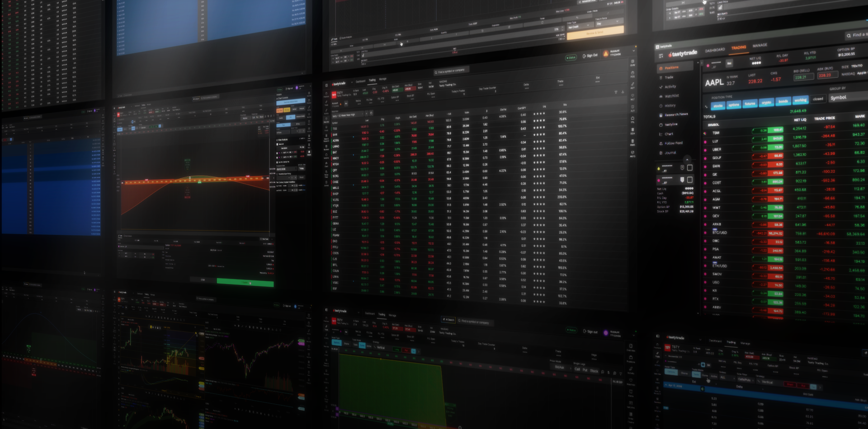Select the TSM row in the positions table
The width and height of the screenshot is (868, 429).
point(784,130)
